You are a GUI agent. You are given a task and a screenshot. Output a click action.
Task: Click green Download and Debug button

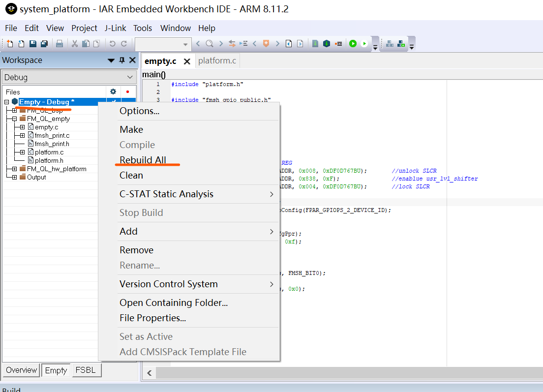tap(353, 44)
